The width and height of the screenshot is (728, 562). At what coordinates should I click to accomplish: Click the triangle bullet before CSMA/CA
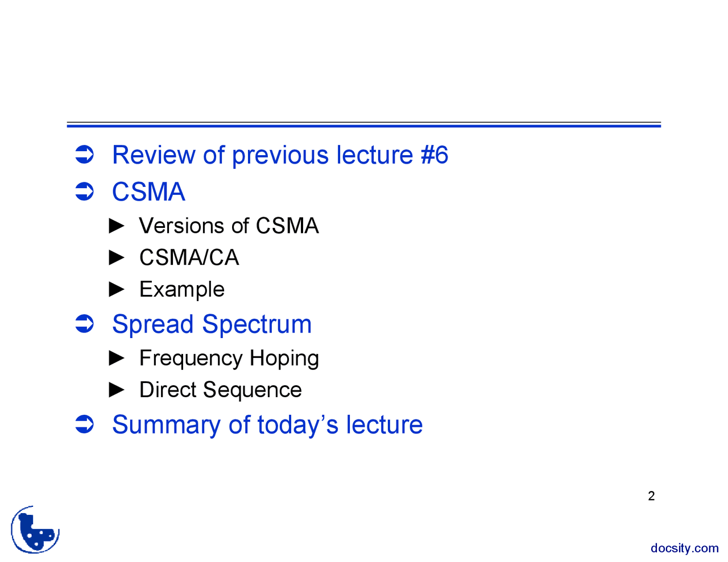point(117,258)
